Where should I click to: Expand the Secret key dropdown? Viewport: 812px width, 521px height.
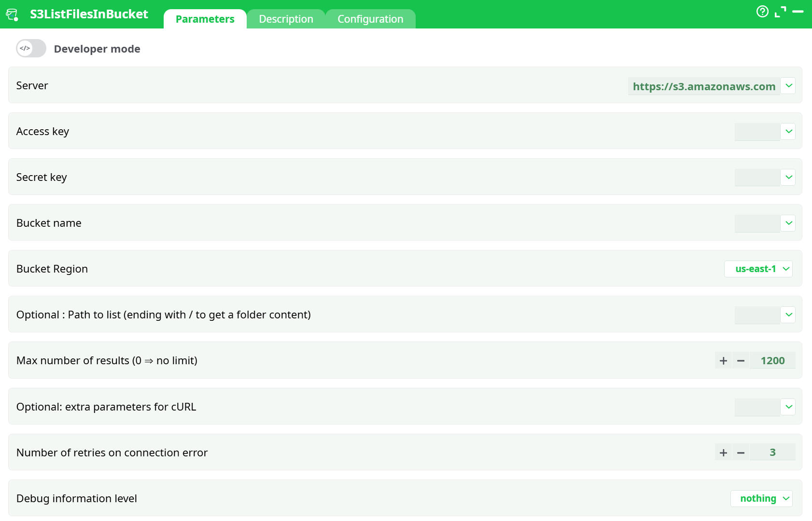coord(788,177)
